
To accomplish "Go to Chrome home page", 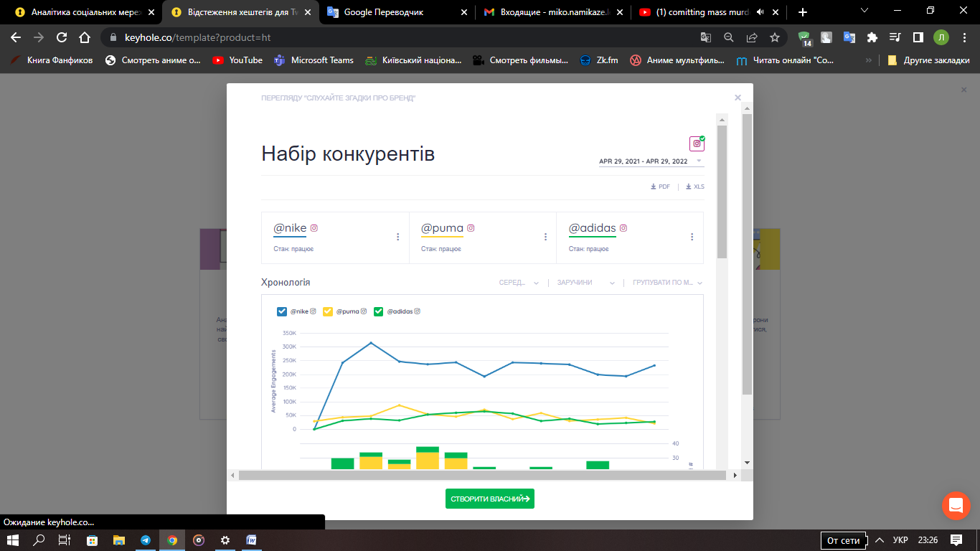I will (85, 37).
